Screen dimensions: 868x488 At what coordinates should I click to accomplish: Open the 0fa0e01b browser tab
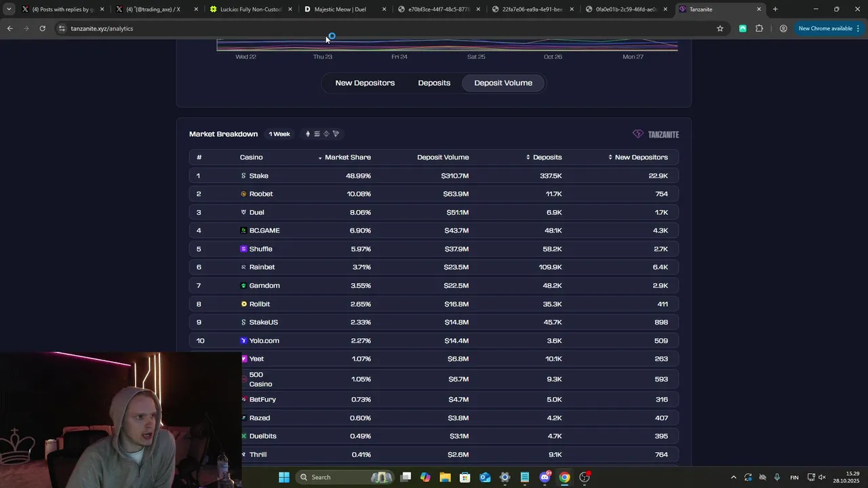tap(625, 9)
